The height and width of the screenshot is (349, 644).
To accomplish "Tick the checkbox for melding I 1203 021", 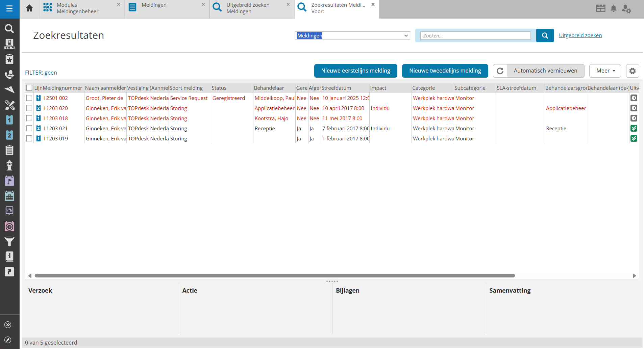I will tap(29, 128).
